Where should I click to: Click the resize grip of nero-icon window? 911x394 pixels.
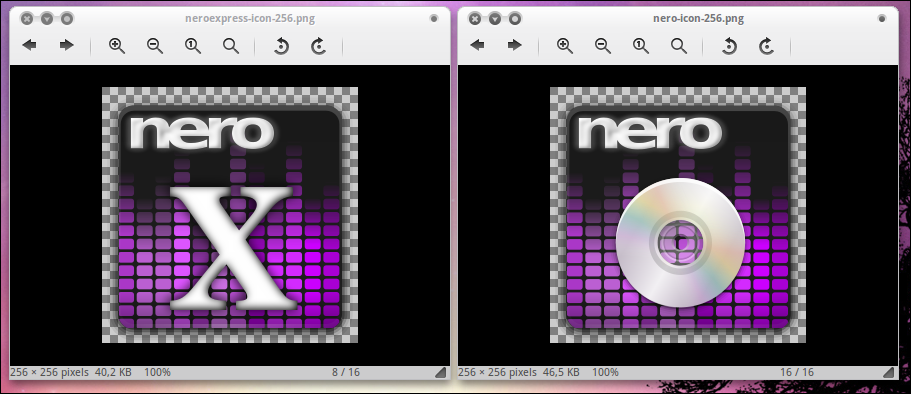pyautogui.click(x=889, y=372)
